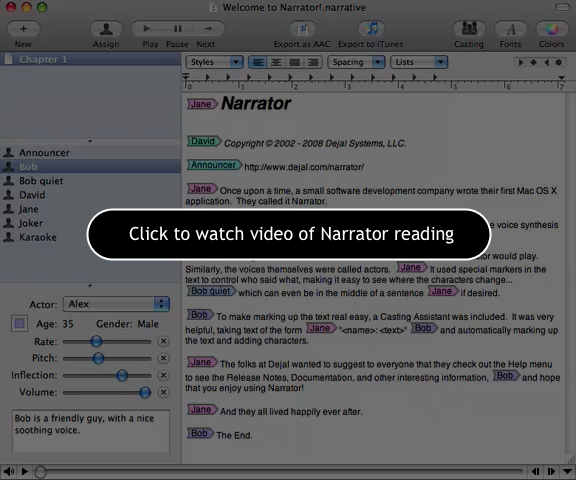Open the Actor dropdown showing Alex

[116, 304]
